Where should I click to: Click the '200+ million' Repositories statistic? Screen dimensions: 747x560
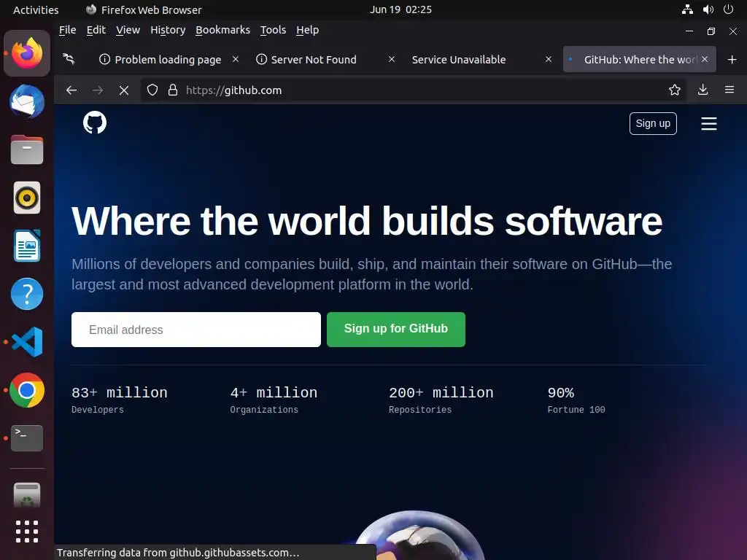click(x=441, y=400)
